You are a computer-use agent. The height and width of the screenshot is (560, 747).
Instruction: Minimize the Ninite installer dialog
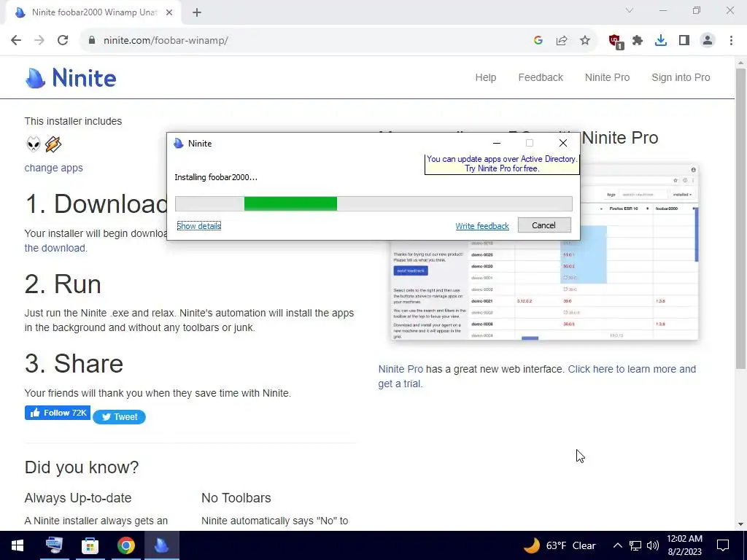click(496, 143)
